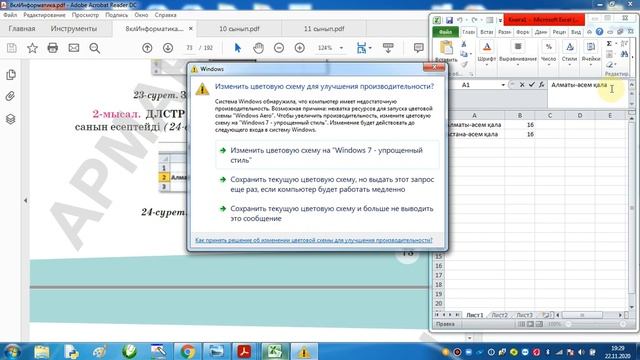Switch to sheet Лист2 in Excel
This screenshot has width=640, height=360.
500,315
